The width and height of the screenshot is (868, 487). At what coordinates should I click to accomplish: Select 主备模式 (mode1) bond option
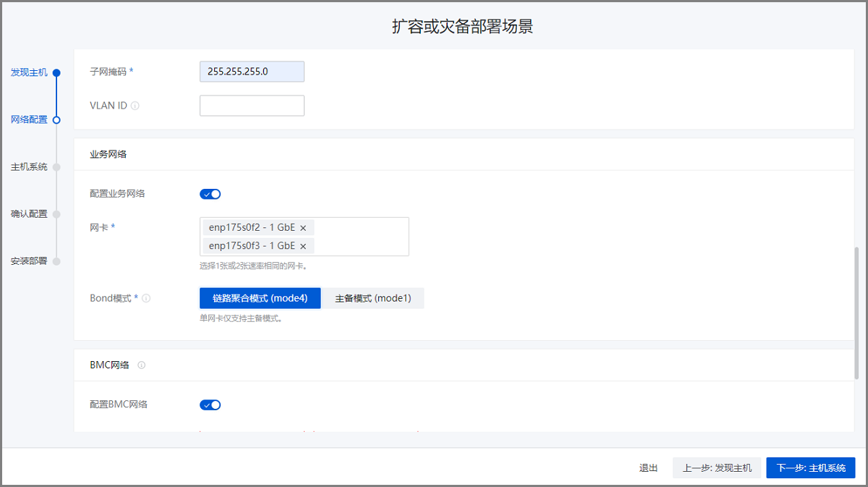[x=373, y=298]
